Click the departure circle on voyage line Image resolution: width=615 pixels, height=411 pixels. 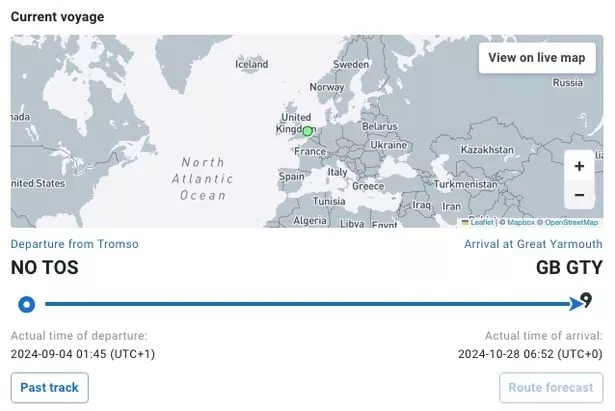[27, 304]
